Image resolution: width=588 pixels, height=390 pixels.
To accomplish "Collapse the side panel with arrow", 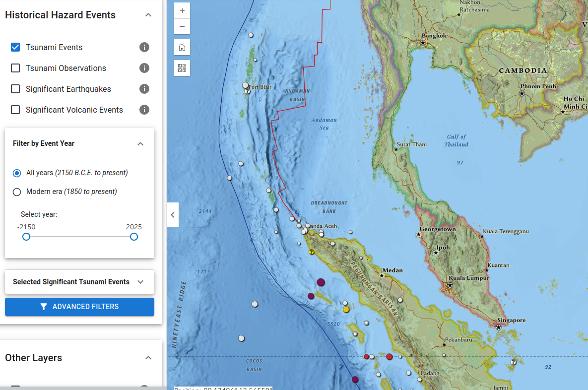I will [173, 215].
